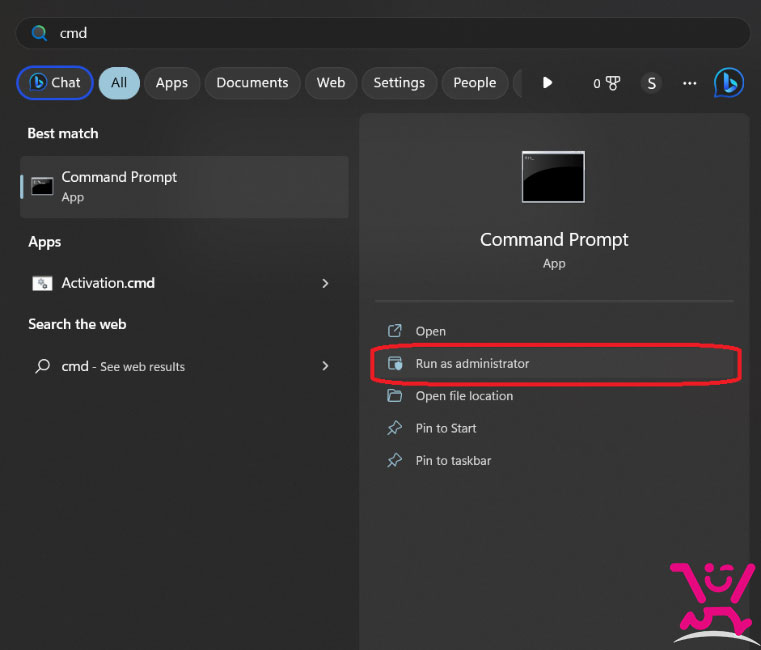Show more filter tabs with the arrow
Viewport: 761px width, 650px height.
[x=547, y=83]
